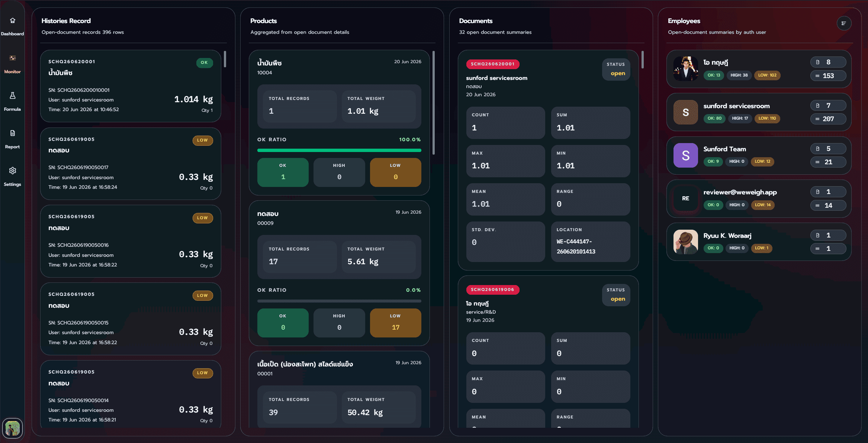Click the reviewer@weweigh.app employee name
The width and height of the screenshot is (868, 443).
coord(740,192)
